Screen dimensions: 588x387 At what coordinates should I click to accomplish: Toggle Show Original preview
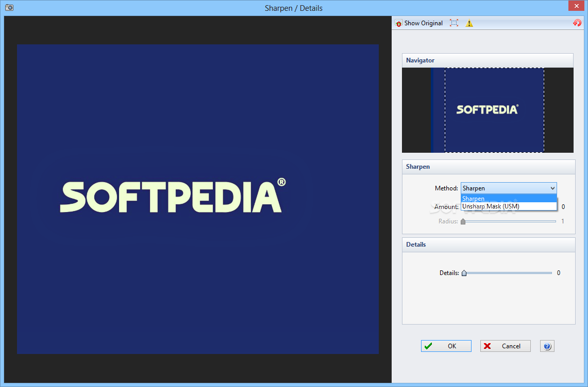pyautogui.click(x=419, y=23)
